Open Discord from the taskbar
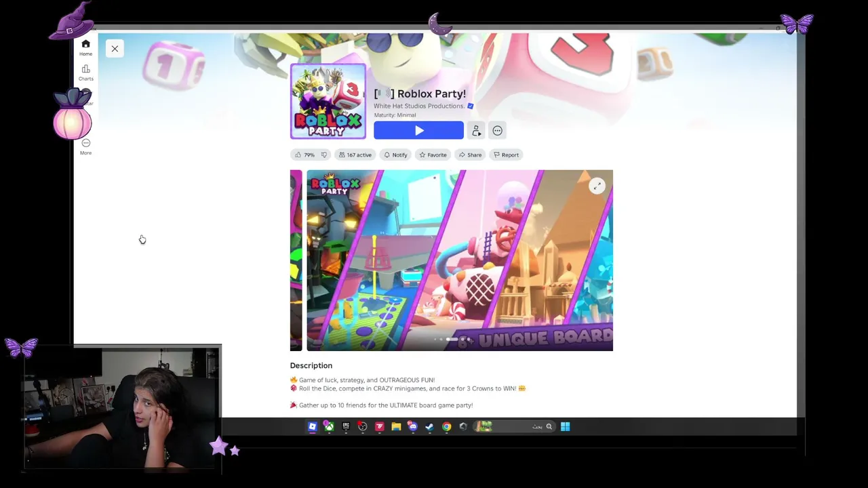Viewport: 868px width, 488px height. (413, 426)
